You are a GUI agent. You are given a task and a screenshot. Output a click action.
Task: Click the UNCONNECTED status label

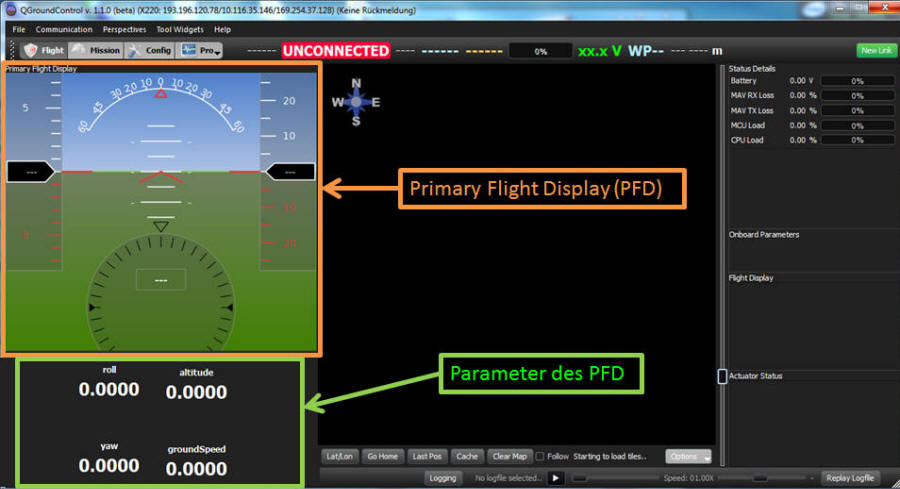click(336, 51)
